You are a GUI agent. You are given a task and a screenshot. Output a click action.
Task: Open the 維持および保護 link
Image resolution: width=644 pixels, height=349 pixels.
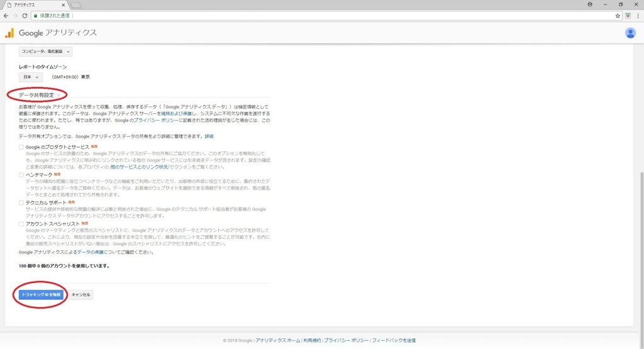point(176,114)
